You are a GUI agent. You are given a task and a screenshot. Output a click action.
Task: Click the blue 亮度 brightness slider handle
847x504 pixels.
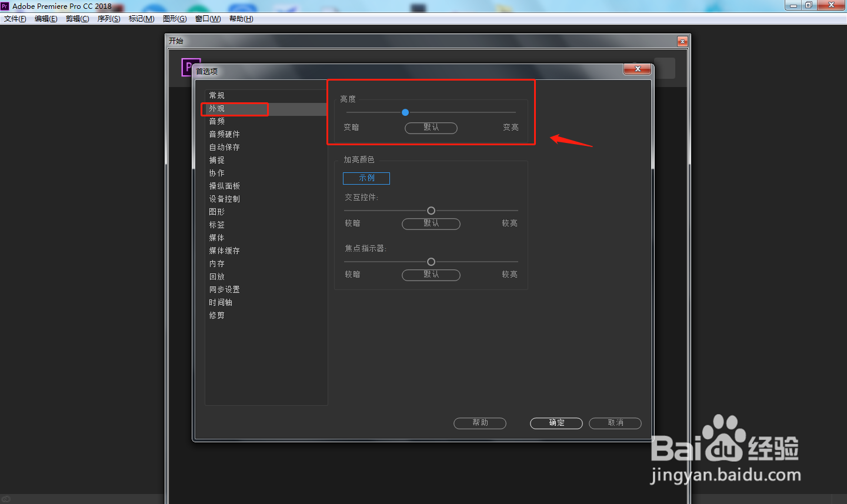click(405, 112)
